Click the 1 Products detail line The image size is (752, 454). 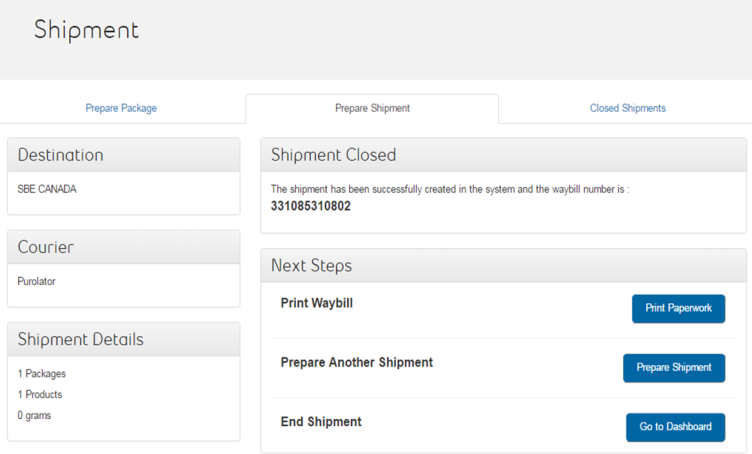pos(40,394)
